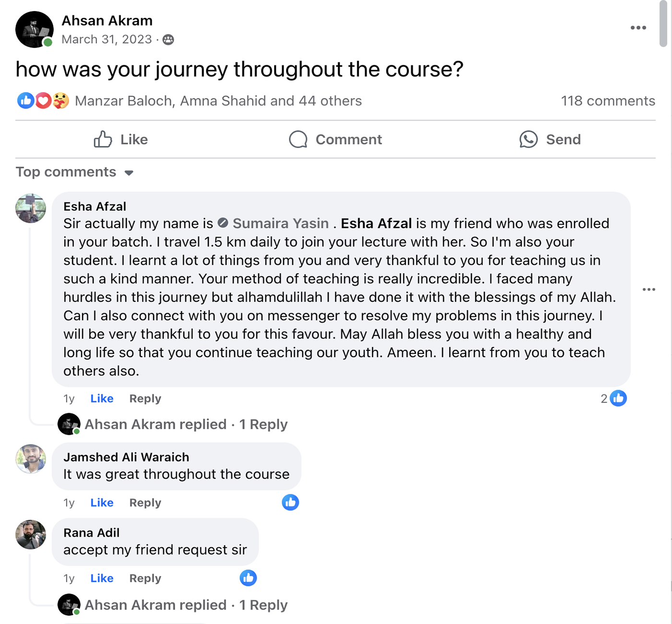Like Esha Afzal's comment
672x624 pixels.
coord(102,398)
